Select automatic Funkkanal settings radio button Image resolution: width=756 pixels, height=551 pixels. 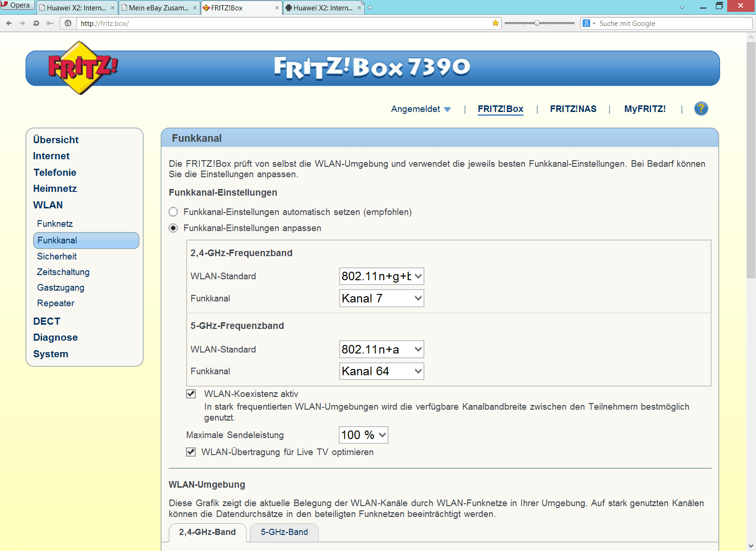point(173,212)
